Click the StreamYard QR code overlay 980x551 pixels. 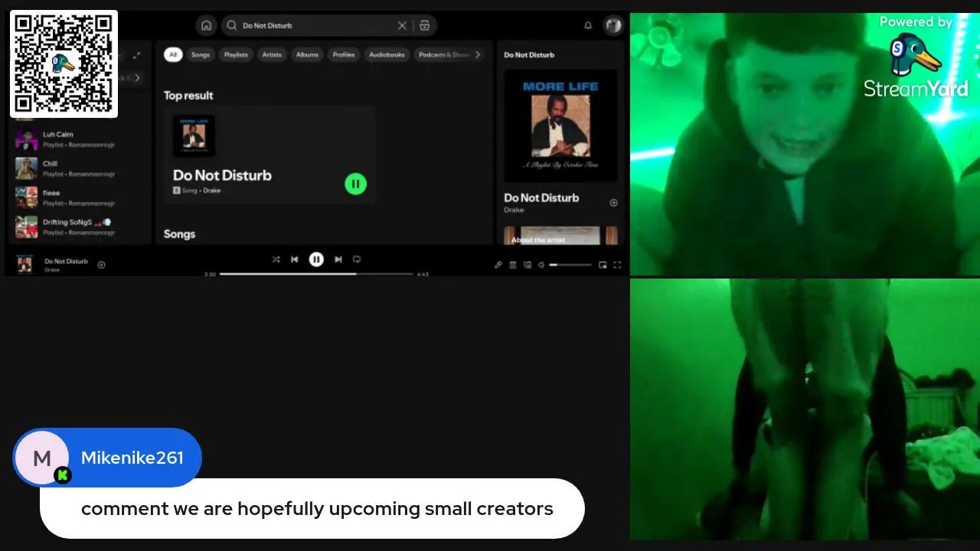coord(64,64)
